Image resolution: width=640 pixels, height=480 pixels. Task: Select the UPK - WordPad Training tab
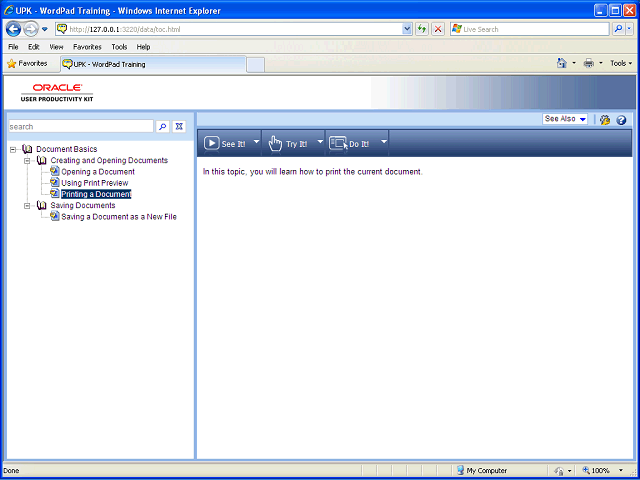point(153,64)
